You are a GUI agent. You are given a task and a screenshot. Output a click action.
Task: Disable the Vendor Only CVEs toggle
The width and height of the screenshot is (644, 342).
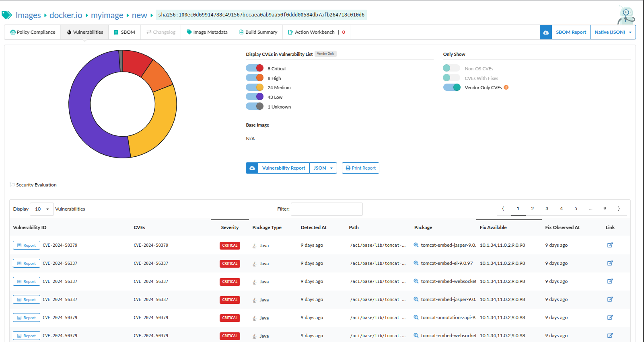(x=452, y=88)
